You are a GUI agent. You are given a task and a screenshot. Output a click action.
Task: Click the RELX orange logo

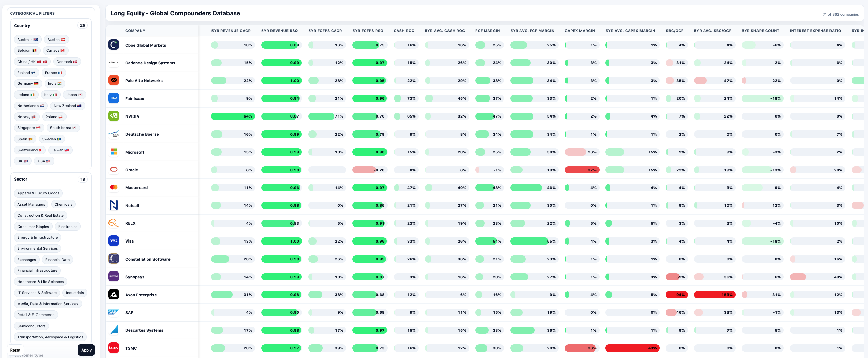[114, 223]
